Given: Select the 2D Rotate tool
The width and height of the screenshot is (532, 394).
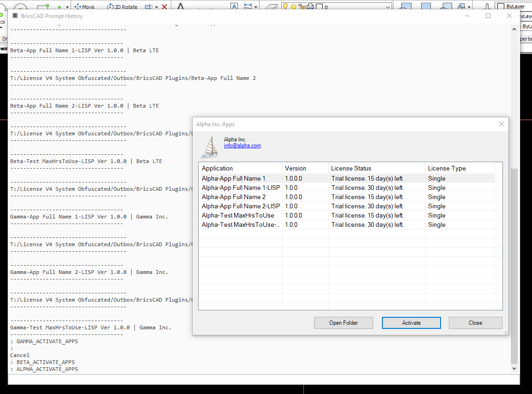Looking at the screenshot, I should [x=122, y=6].
